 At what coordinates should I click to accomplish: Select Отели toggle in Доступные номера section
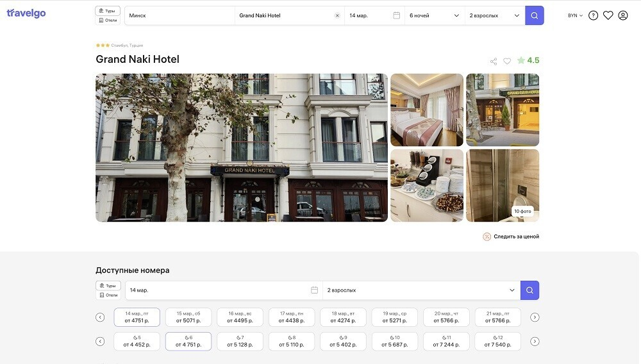click(108, 295)
